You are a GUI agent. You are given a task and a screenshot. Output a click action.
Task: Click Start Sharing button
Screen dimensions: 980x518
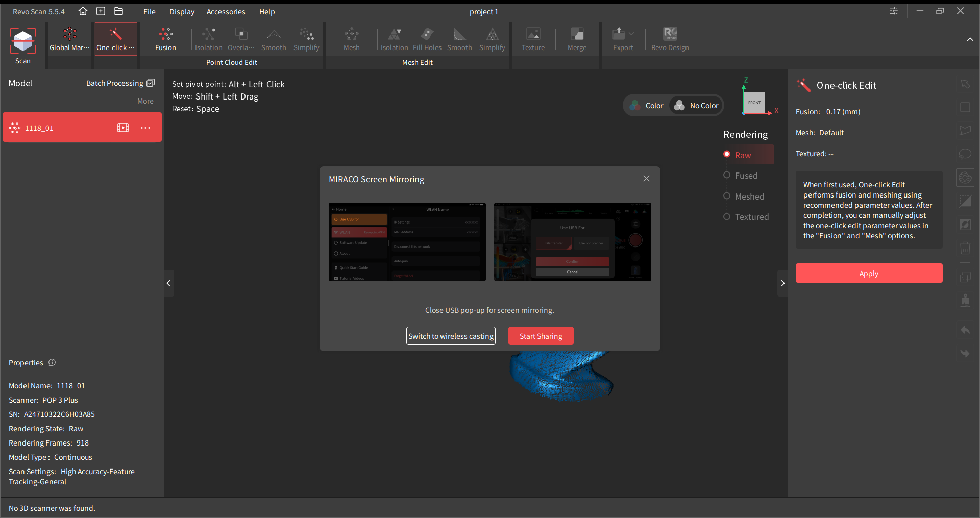[x=541, y=336]
